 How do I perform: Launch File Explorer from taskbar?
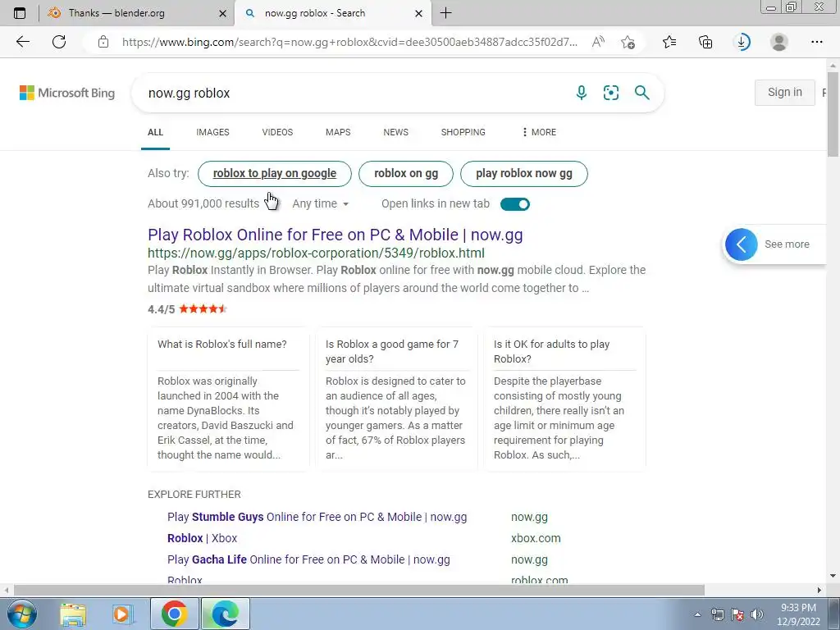click(73, 614)
